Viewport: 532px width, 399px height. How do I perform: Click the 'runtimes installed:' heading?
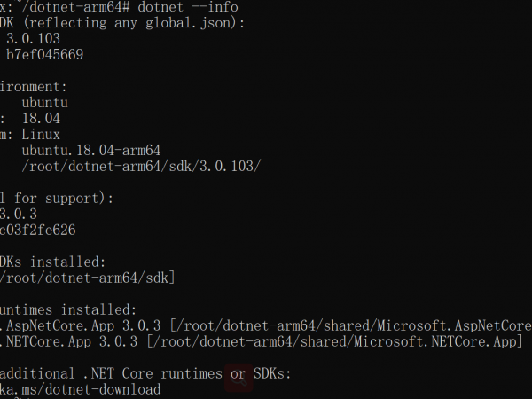point(68,310)
